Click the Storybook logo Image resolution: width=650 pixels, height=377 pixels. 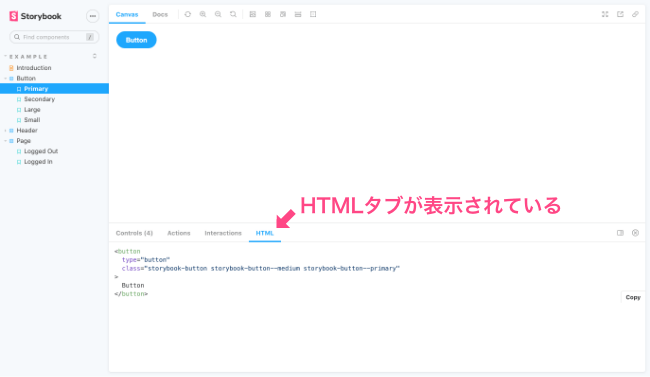pyautogui.click(x=35, y=16)
